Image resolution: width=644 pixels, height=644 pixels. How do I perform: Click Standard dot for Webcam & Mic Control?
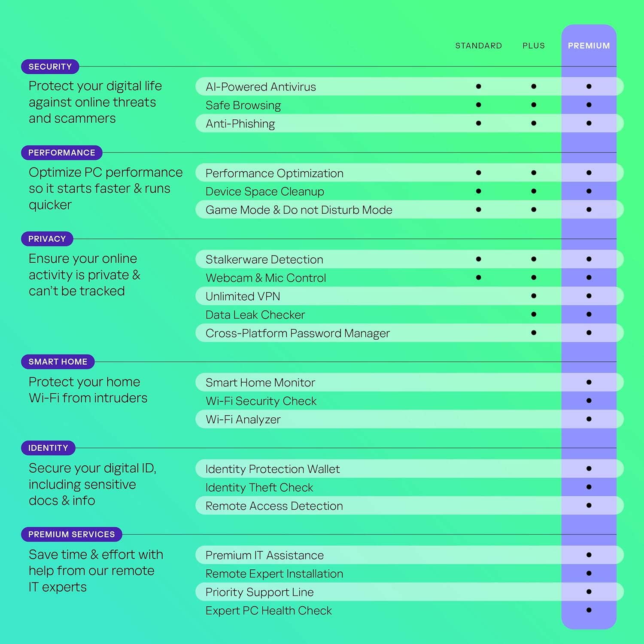coord(478,277)
